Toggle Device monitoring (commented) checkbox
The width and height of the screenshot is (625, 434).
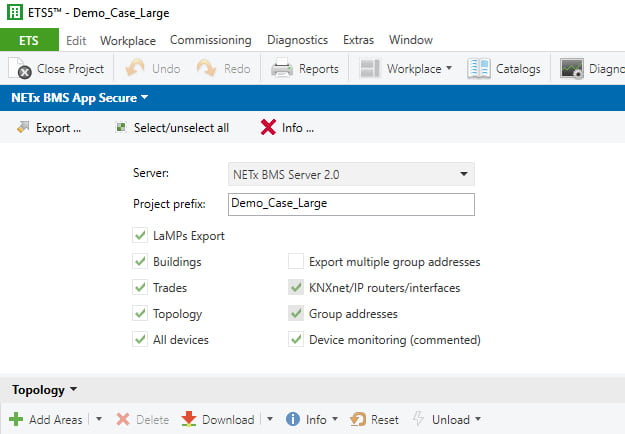296,340
